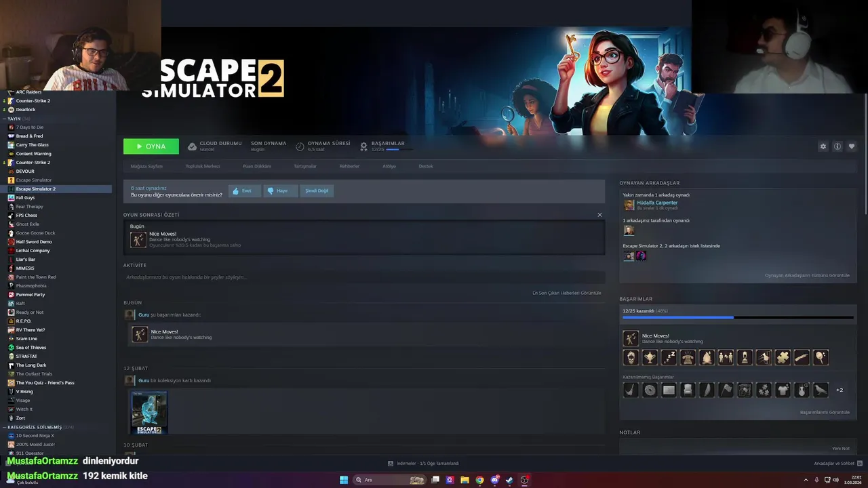Click Yeni Not to add note
This screenshot has height=488, width=868.
[x=841, y=449]
